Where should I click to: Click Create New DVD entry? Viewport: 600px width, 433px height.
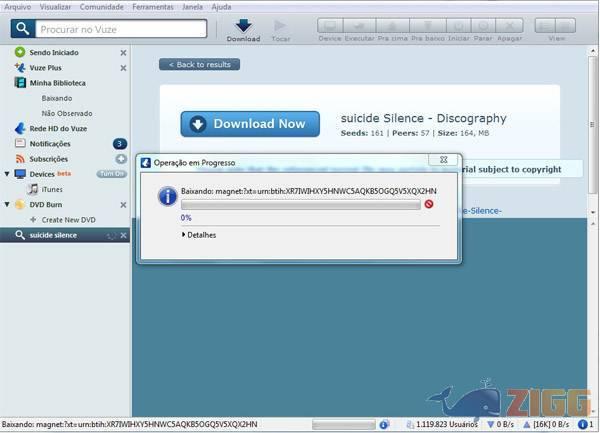point(68,220)
